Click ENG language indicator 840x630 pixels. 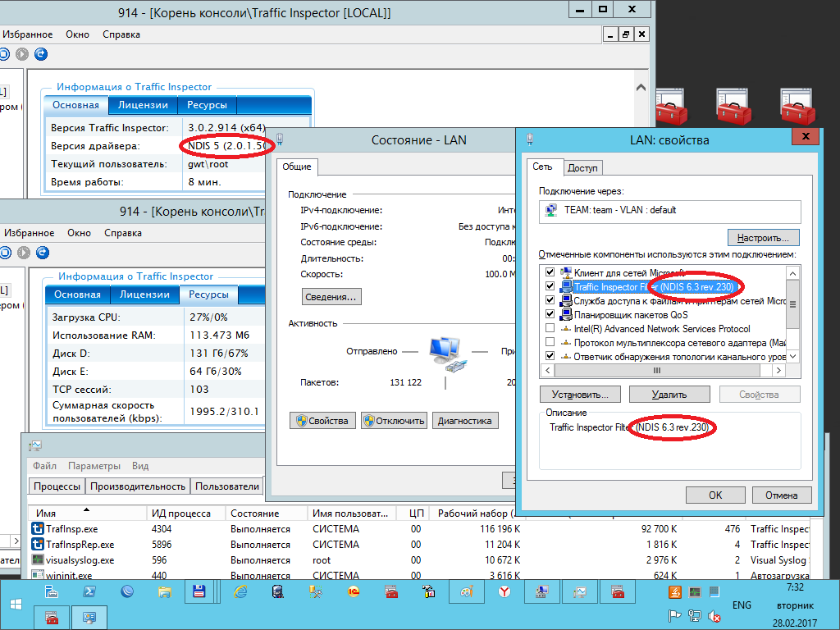pos(742,605)
